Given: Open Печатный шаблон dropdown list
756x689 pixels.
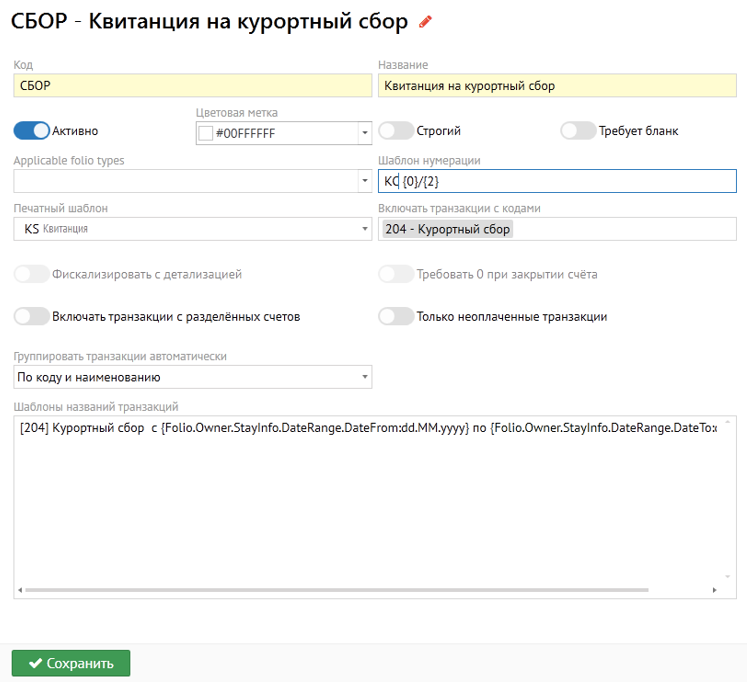Looking at the screenshot, I should [365, 229].
